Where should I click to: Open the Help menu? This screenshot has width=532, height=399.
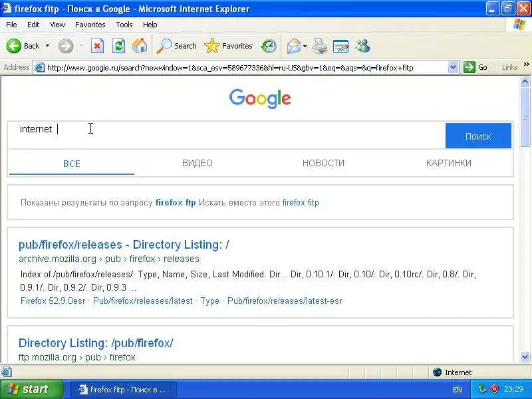tap(150, 25)
